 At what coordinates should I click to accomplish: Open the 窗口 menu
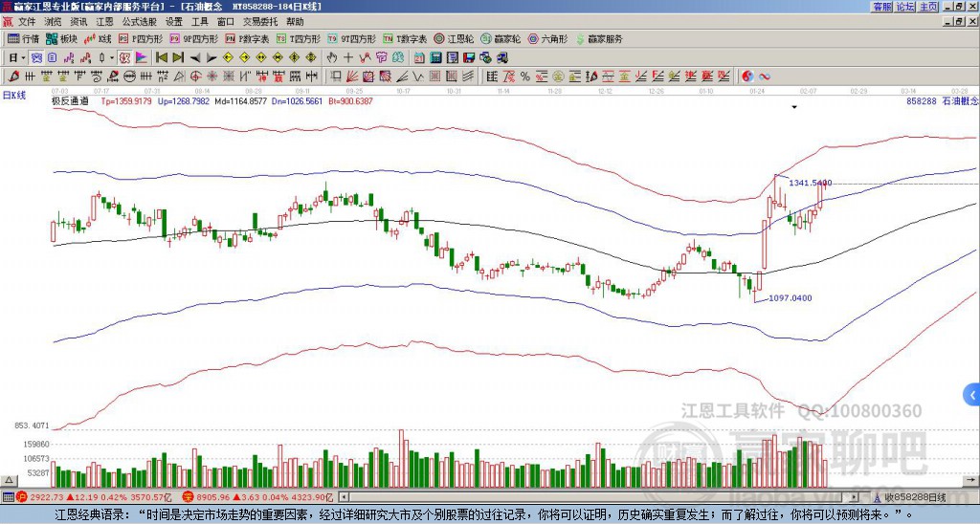(226, 22)
